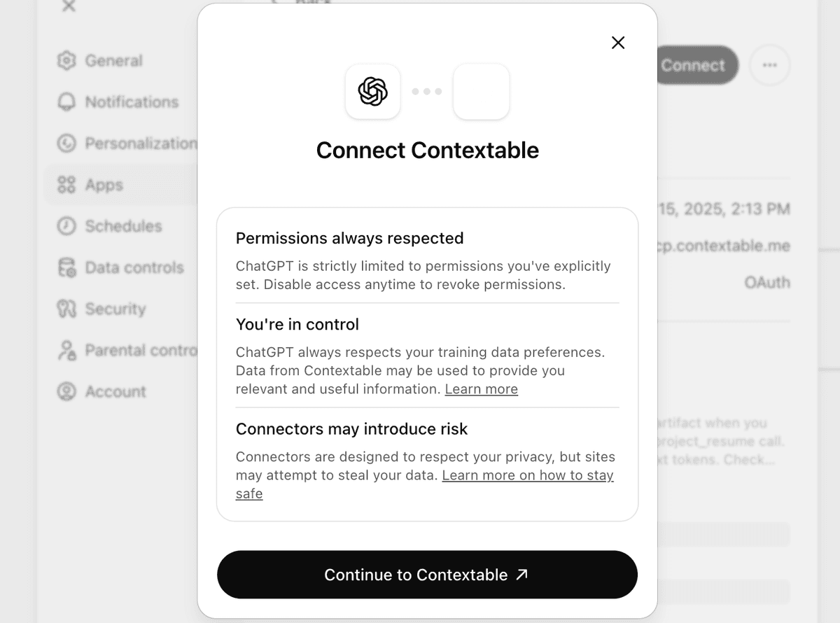Click the Data controls icon
The image size is (840, 623).
point(66,267)
